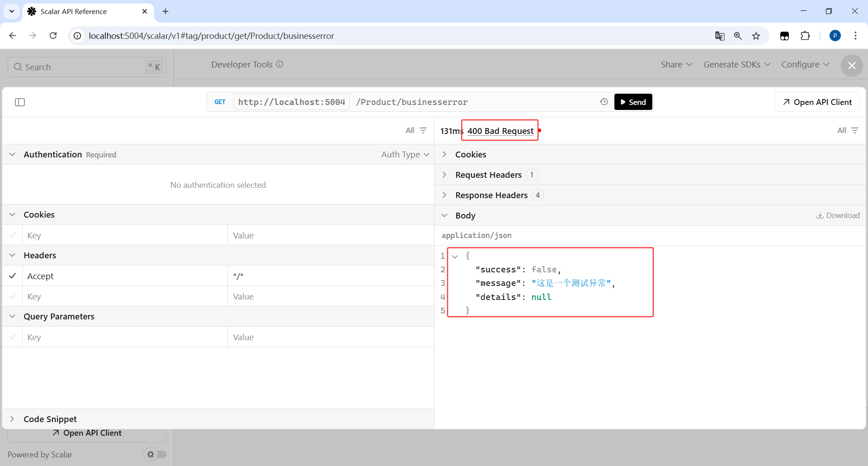Click the empty Headers Key field
868x466 pixels.
[x=125, y=296]
